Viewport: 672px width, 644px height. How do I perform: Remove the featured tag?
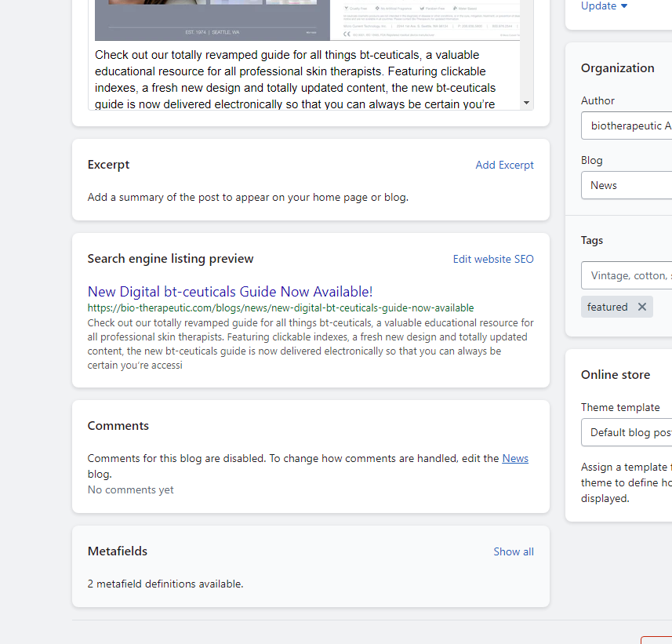tap(641, 307)
